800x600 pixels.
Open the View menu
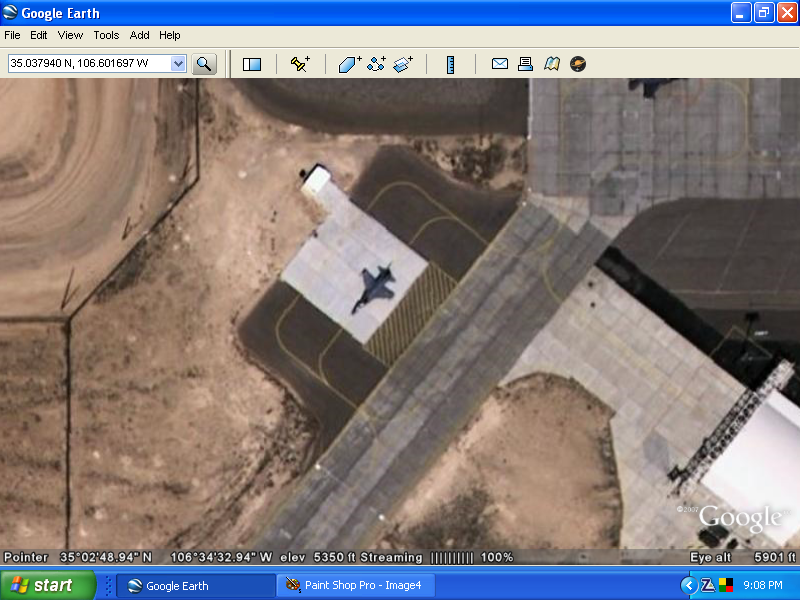click(x=70, y=35)
